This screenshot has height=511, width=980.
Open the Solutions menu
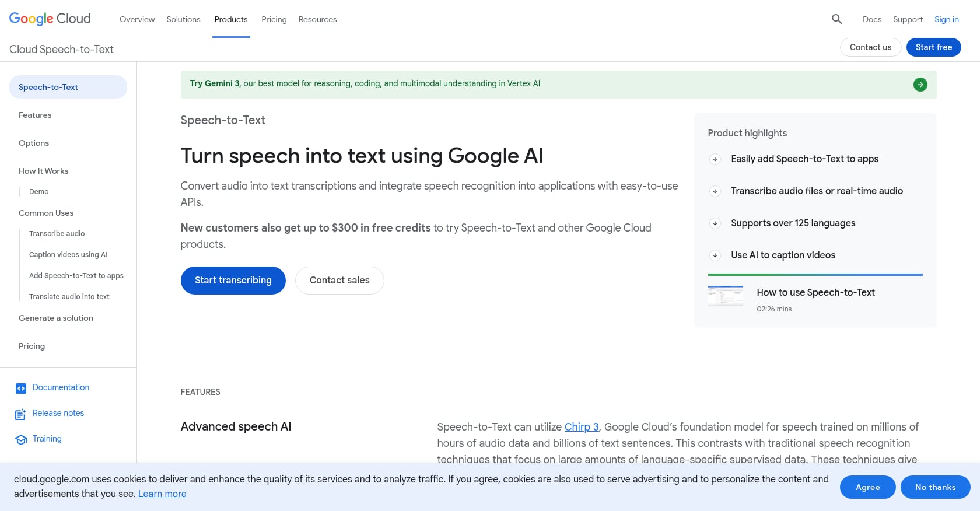point(183,19)
